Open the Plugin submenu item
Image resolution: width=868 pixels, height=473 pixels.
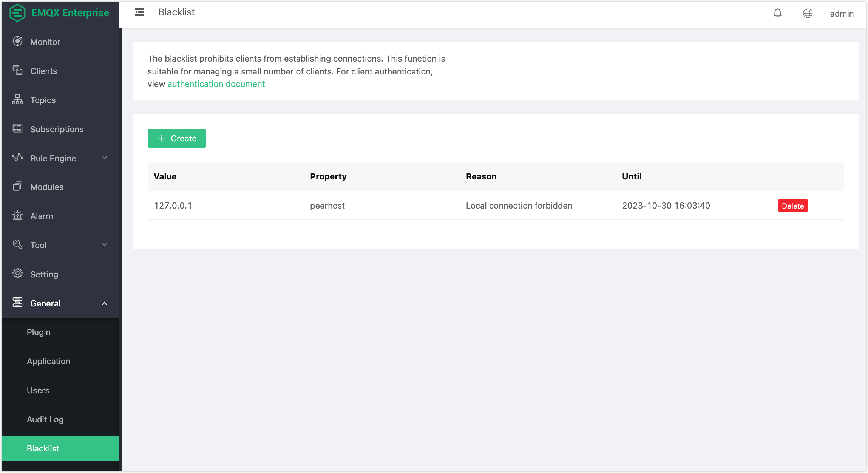(39, 332)
